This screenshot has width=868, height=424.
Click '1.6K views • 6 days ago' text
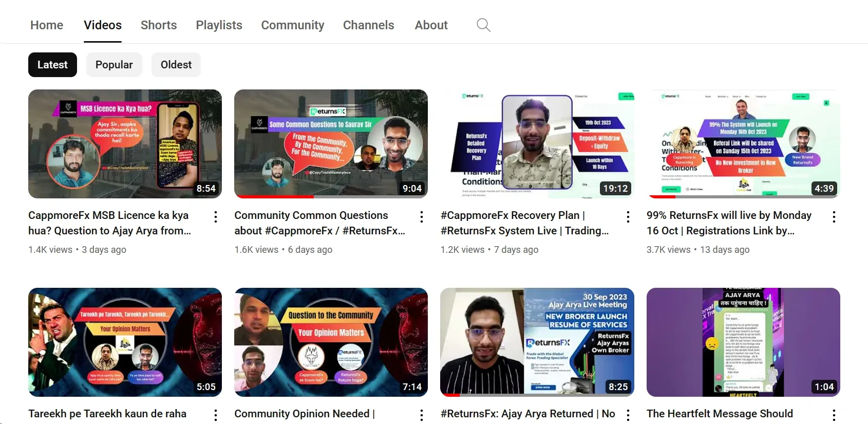coord(283,250)
